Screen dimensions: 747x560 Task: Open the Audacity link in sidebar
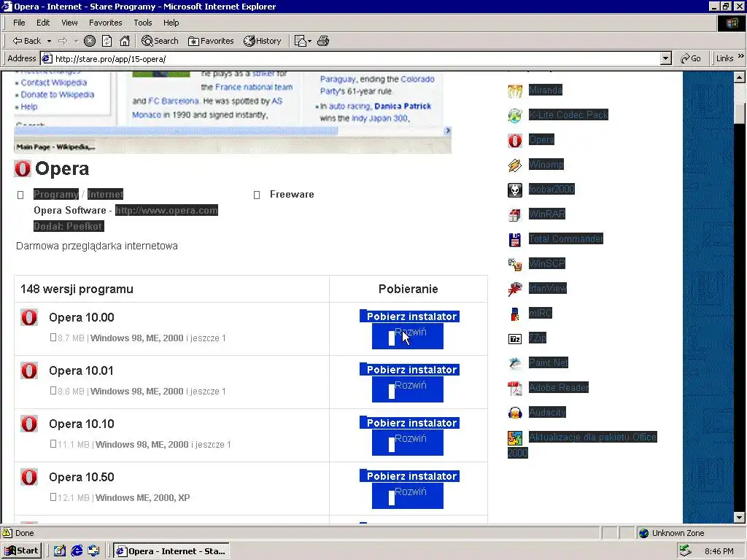(x=547, y=413)
